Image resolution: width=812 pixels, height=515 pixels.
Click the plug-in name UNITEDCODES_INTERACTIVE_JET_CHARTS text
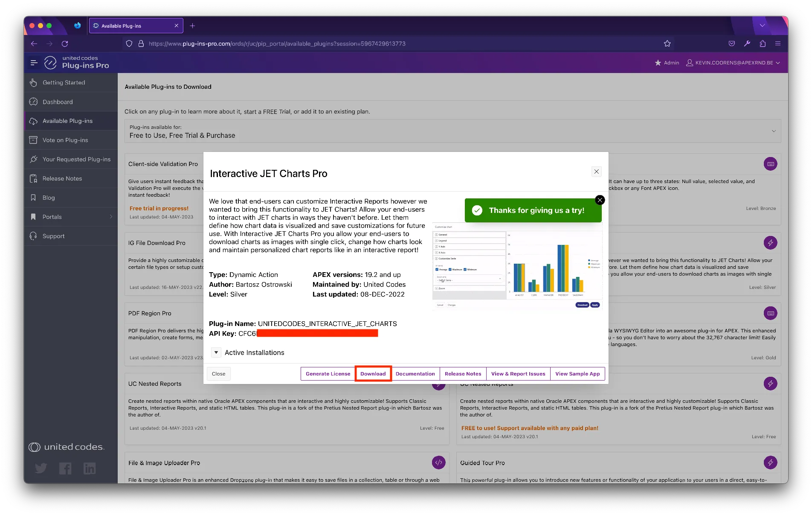(328, 324)
